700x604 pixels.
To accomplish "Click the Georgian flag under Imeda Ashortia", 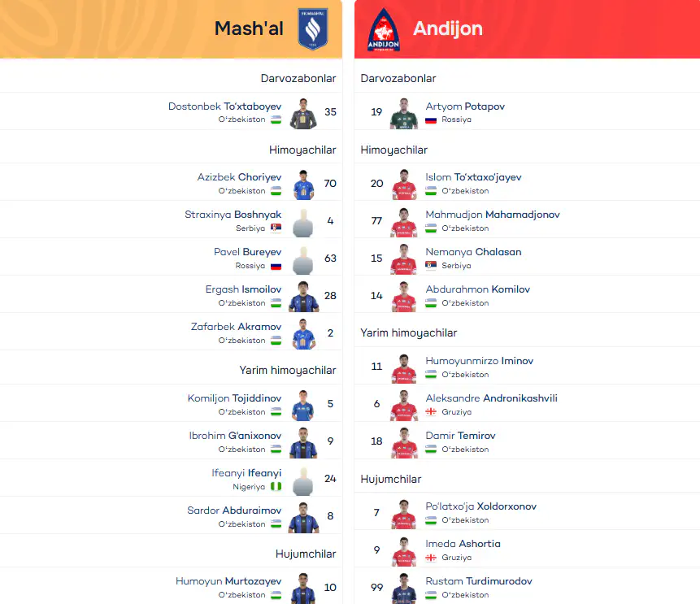I will pyautogui.click(x=431, y=558).
